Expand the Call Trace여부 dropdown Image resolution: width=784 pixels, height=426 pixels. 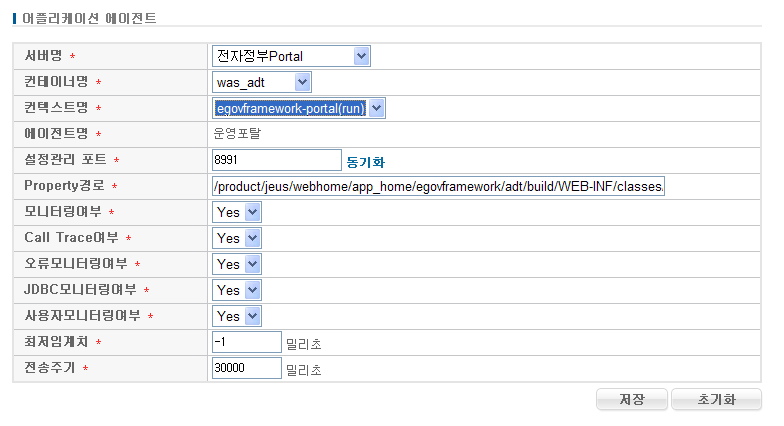[237, 238]
